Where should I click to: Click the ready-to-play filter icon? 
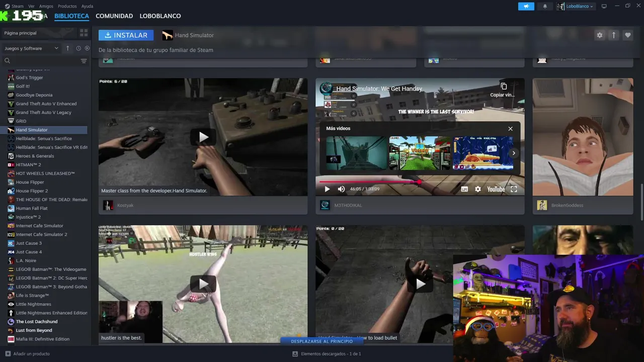[87, 48]
